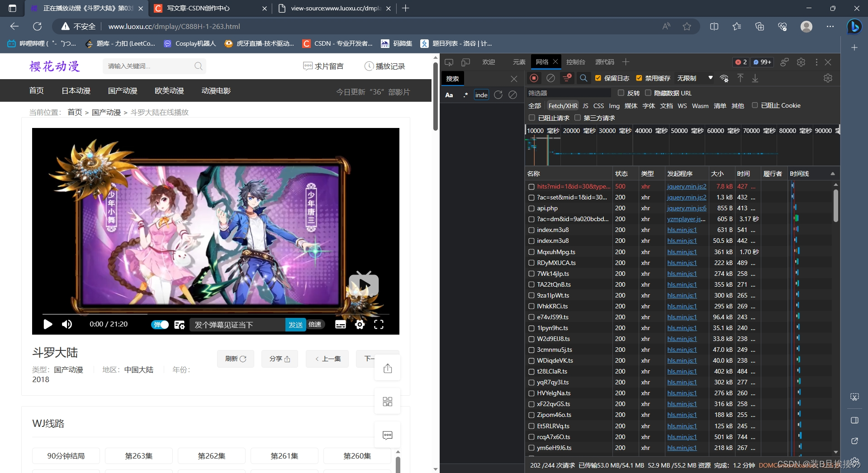This screenshot has width=868, height=473.
Task: Open the QR code floating button
Action: (387, 402)
